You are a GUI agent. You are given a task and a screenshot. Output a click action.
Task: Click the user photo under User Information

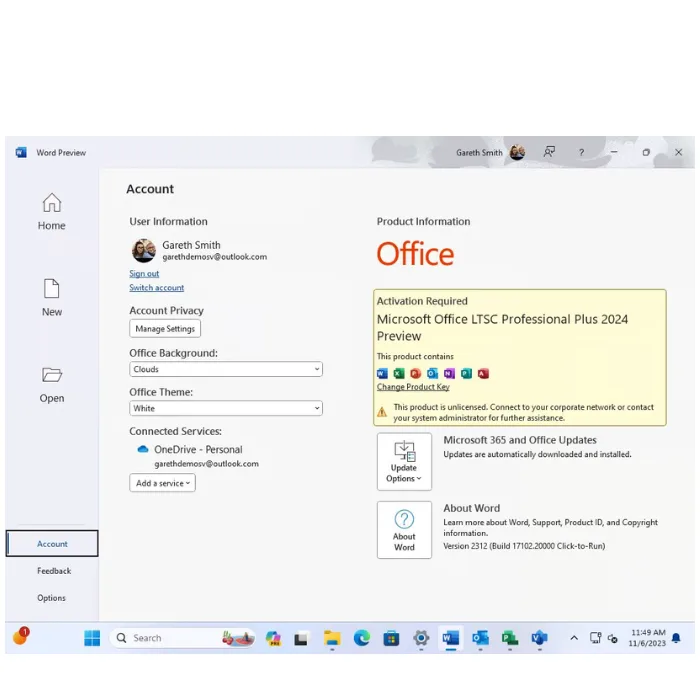coord(144,250)
